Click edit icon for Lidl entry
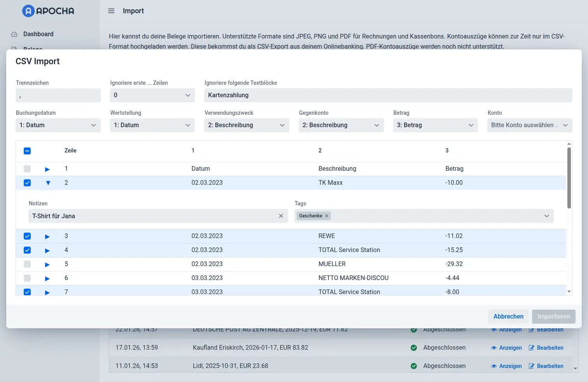The height and width of the screenshot is (382, 588). coord(531,366)
